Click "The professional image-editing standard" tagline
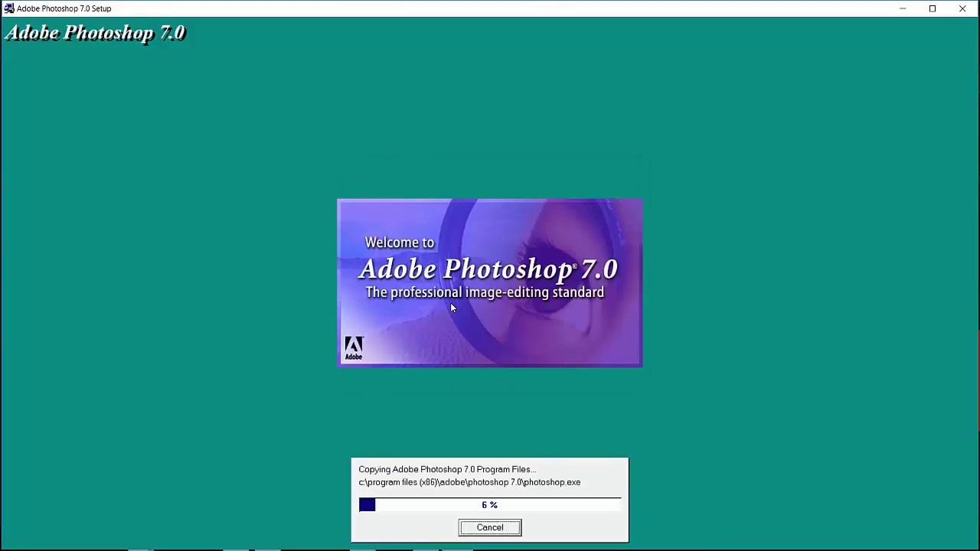980x551 pixels. pos(485,292)
